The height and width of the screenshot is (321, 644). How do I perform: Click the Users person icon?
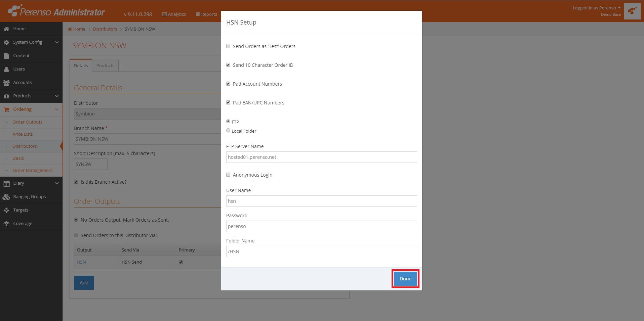point(6,69)
